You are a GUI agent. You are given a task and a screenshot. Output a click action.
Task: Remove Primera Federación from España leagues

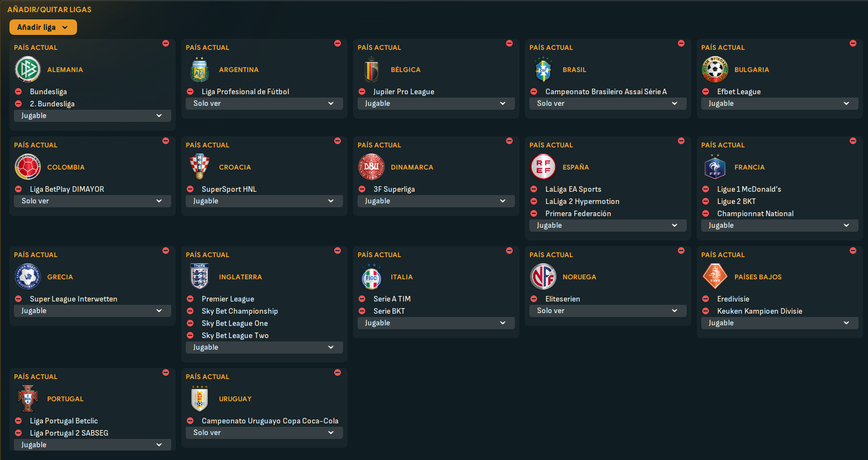coord(534,213)
